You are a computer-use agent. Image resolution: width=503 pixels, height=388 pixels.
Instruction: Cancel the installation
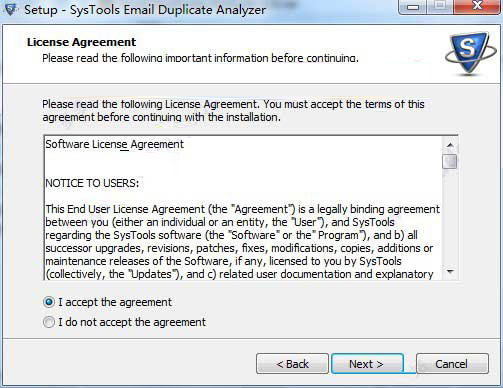click(x=452, y=364)
